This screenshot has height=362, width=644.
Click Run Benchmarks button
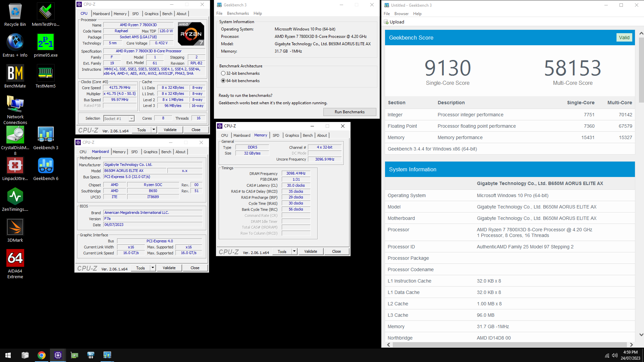pyautogui.click(x=350, y=112)
